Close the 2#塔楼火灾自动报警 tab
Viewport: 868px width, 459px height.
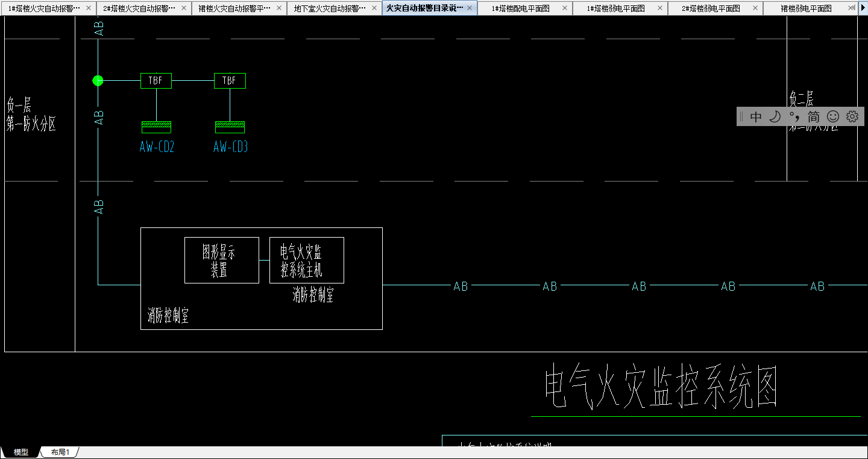(x=184, y=8)
